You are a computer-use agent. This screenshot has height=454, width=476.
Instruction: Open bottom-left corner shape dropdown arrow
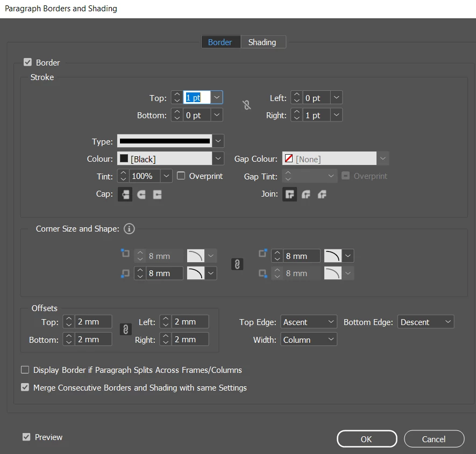coord(211,273)
